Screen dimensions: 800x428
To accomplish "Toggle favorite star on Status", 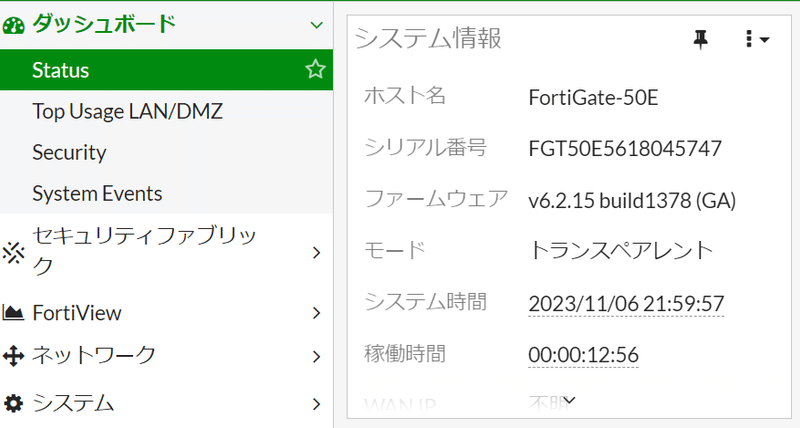I will (315, 69).
